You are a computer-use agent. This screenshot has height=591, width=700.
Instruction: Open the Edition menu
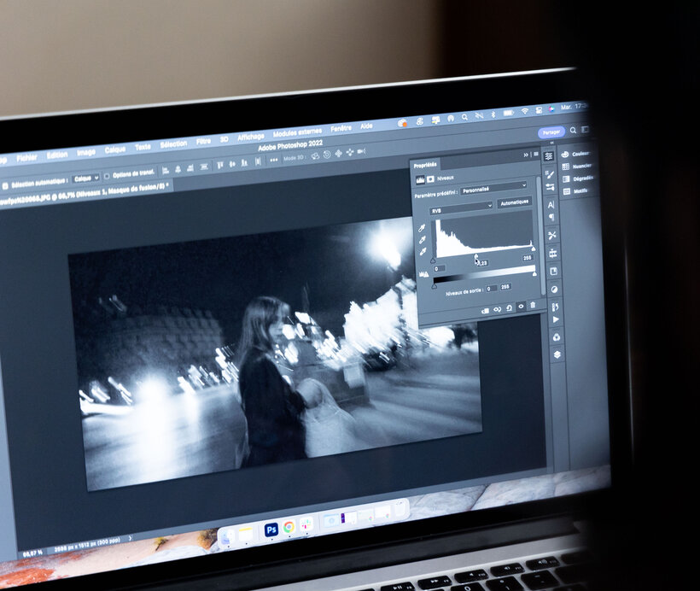click(57, 155)
